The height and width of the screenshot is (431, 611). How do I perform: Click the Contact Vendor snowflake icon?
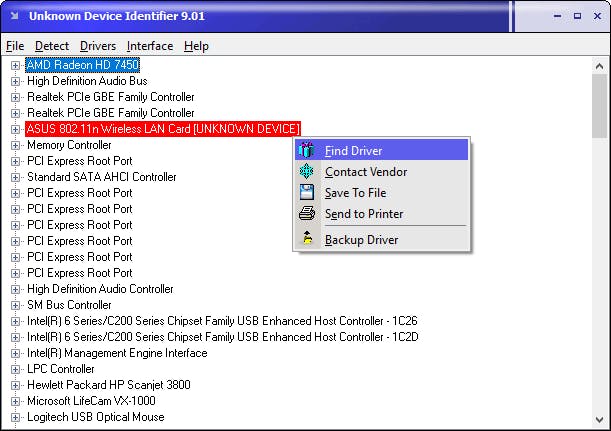307,171
